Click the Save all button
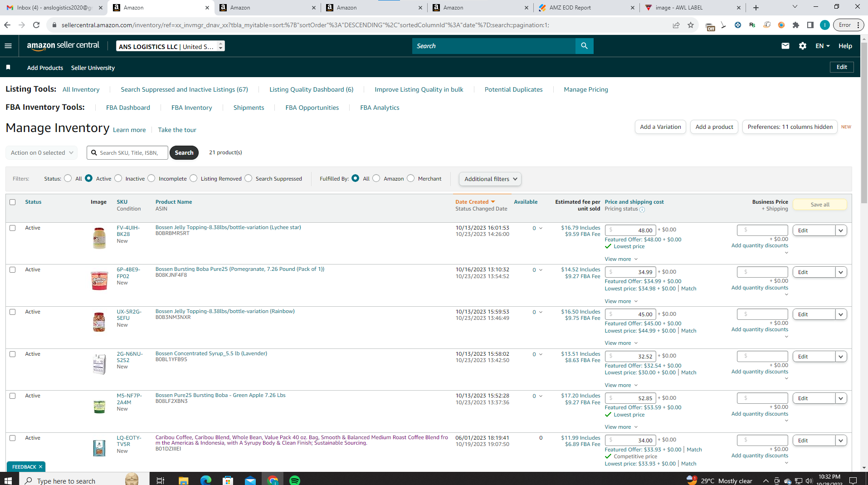Screen dimensions: 868x485 [x=820, y=205]
